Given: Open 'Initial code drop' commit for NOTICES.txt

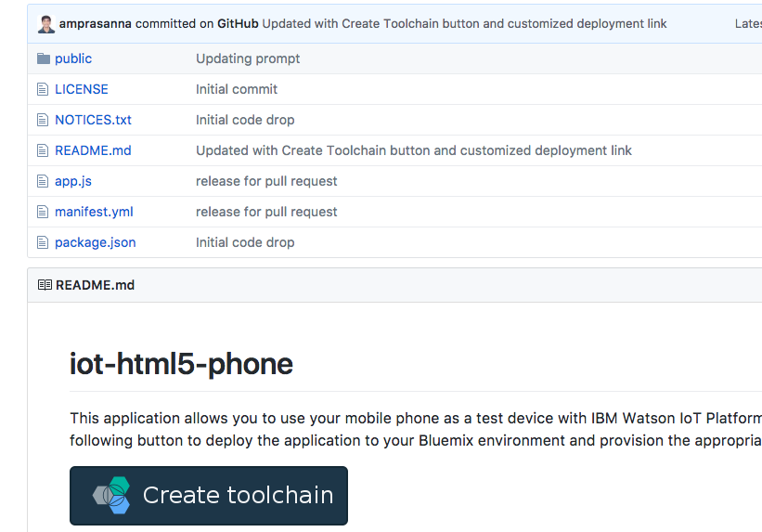Looking at the screenshot, I should tap(245, 120).
